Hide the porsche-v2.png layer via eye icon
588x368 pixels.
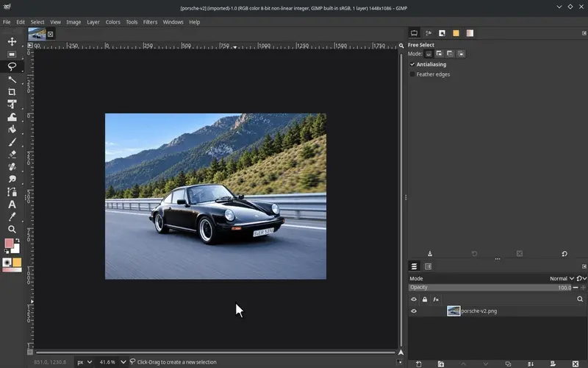pyautogui.click(x=414, y=311)
